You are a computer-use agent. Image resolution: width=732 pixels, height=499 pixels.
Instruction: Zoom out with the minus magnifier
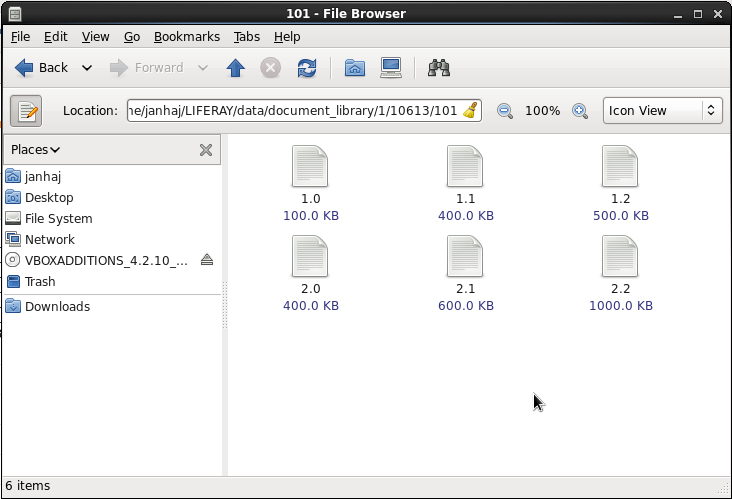[505, 111]
